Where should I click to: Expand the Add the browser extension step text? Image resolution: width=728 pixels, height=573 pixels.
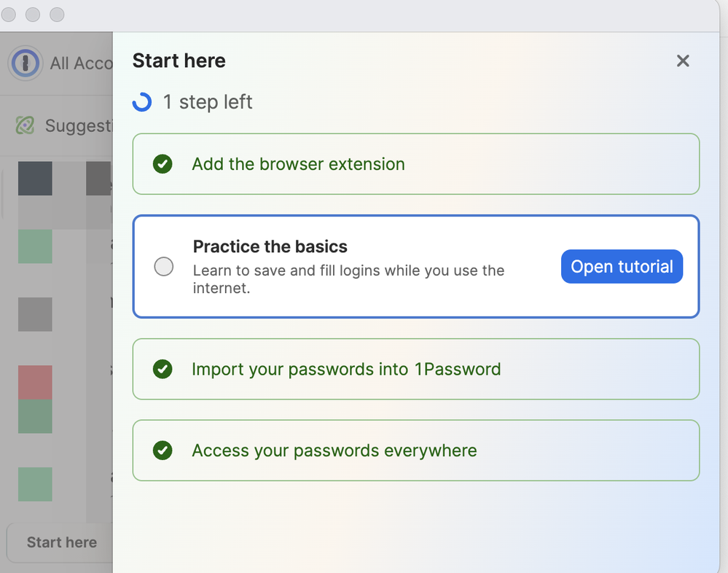tap(298, 164)
